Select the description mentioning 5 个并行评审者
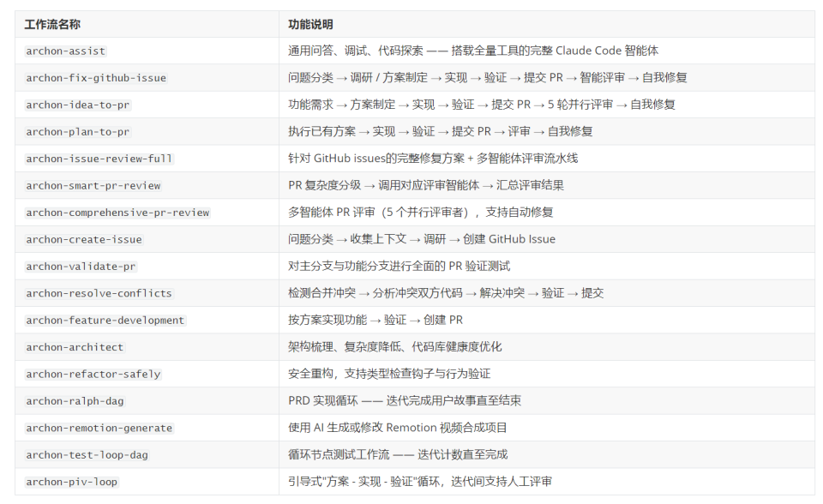This screenshot has height=504, width=823. pos(420,212)
